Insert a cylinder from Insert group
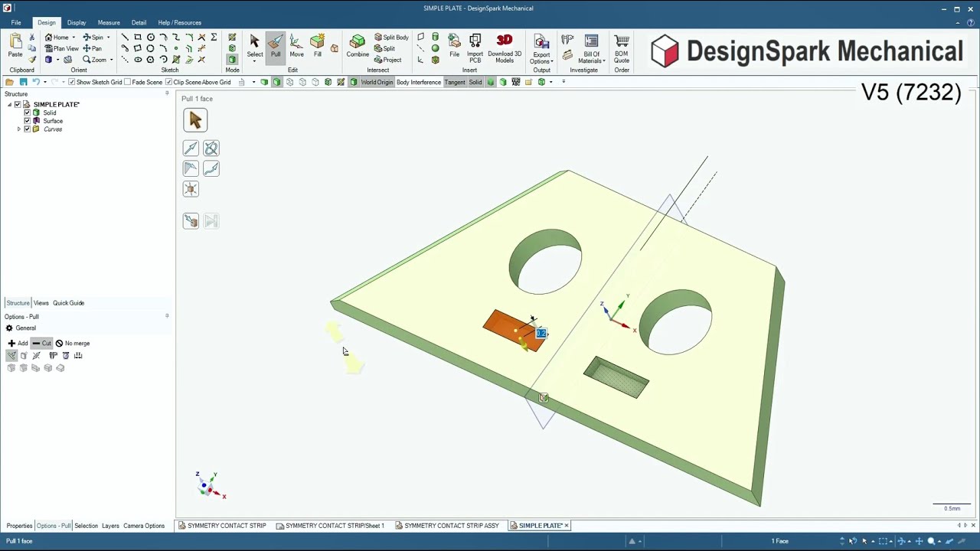The width and height of the screenshot is (980, 551). 435,37
